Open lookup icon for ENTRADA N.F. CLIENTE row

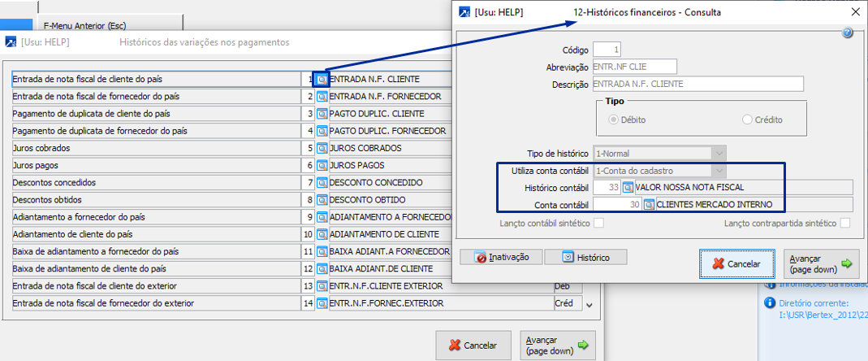(x=322, y=80)
